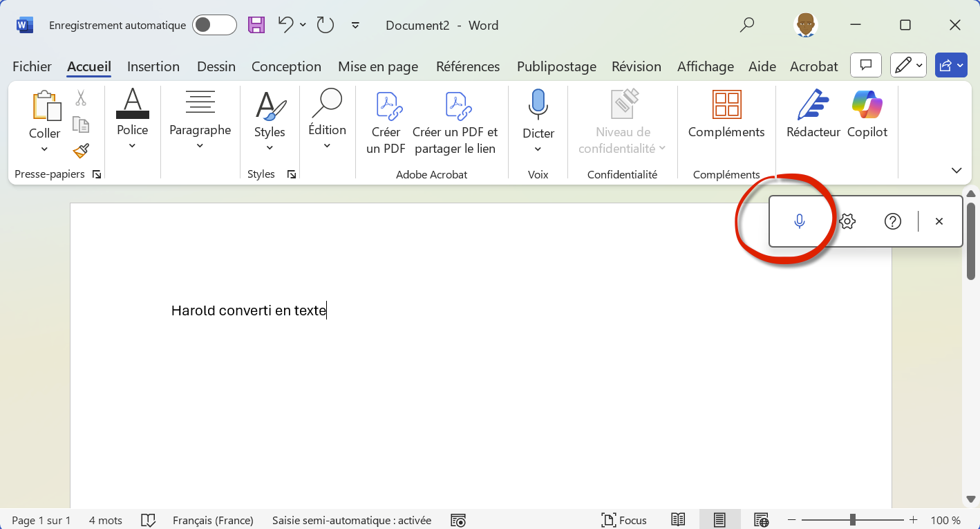Click Français (France) language in status bar
980x529 pixels.
tap(213, 520)
